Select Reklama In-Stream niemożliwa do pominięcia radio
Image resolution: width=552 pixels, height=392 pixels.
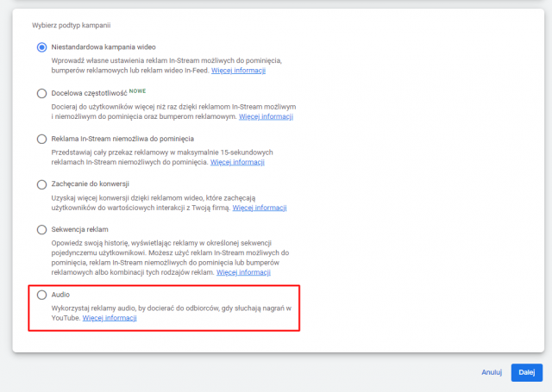(41, 138)
